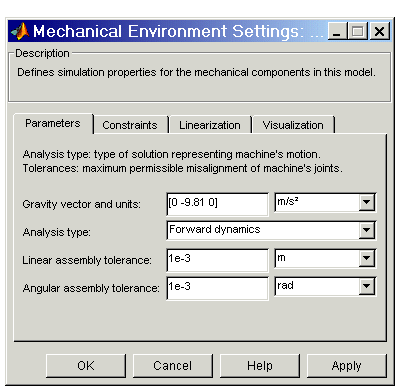Click the 'Description' group heading
This screenshot has width=401, height=390.
(x=42, y=53)
